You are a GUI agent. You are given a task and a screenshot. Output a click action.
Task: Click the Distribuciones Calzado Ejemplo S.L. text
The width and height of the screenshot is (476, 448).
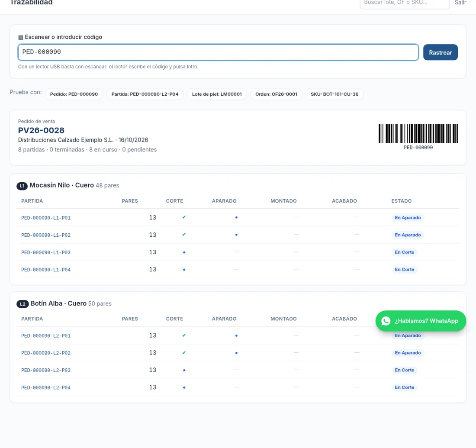(x=66, y=140)
